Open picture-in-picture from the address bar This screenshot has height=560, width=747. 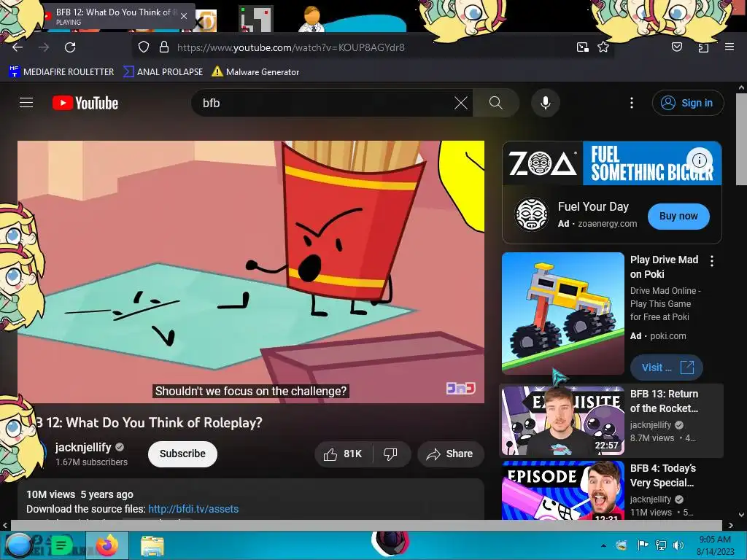pos(583,47)
